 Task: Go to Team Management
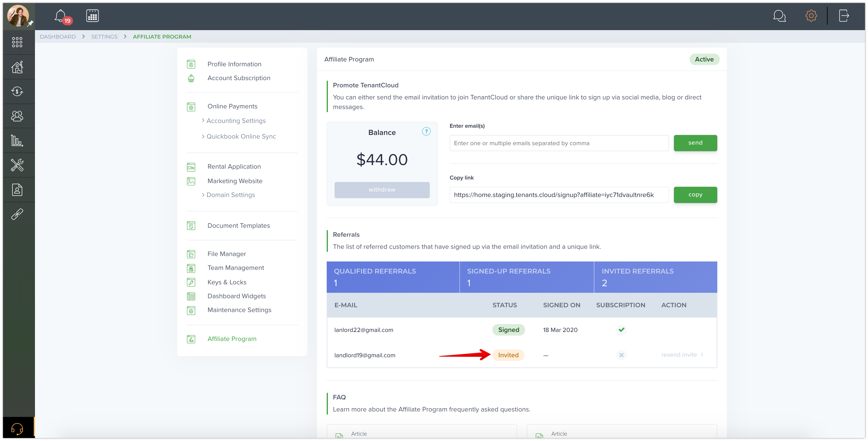coord(235,267)
